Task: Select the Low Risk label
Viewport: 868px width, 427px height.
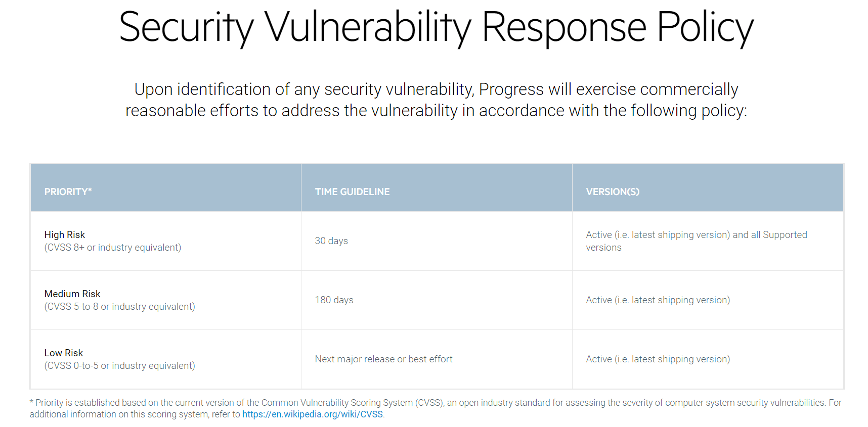Action: pyautogui.click(x=64, y=353)
